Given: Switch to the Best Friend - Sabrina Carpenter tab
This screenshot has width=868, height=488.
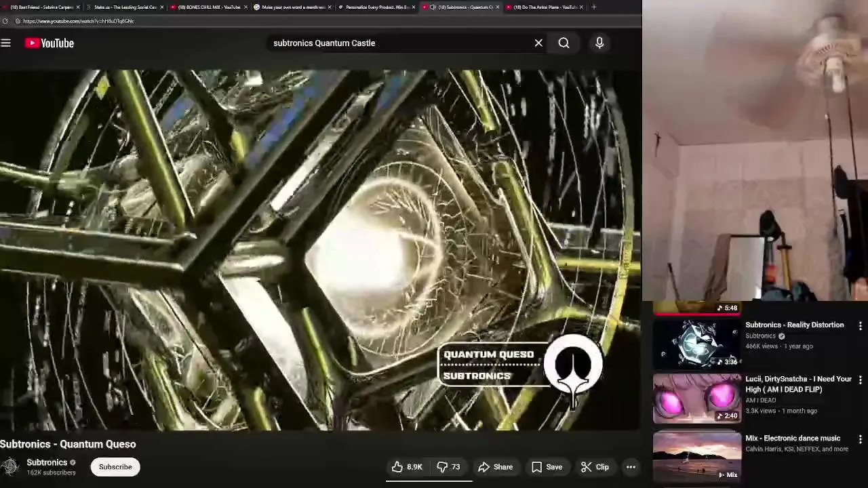Looking at the screenshot, I should 41,7.
